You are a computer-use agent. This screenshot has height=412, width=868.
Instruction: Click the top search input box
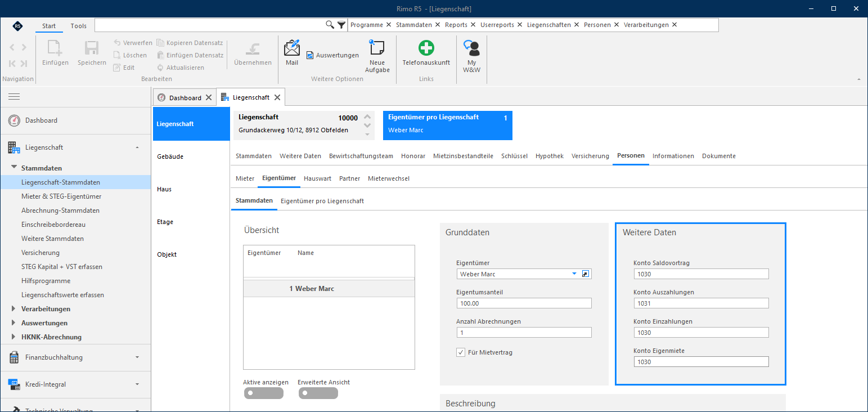click(210, 25)
